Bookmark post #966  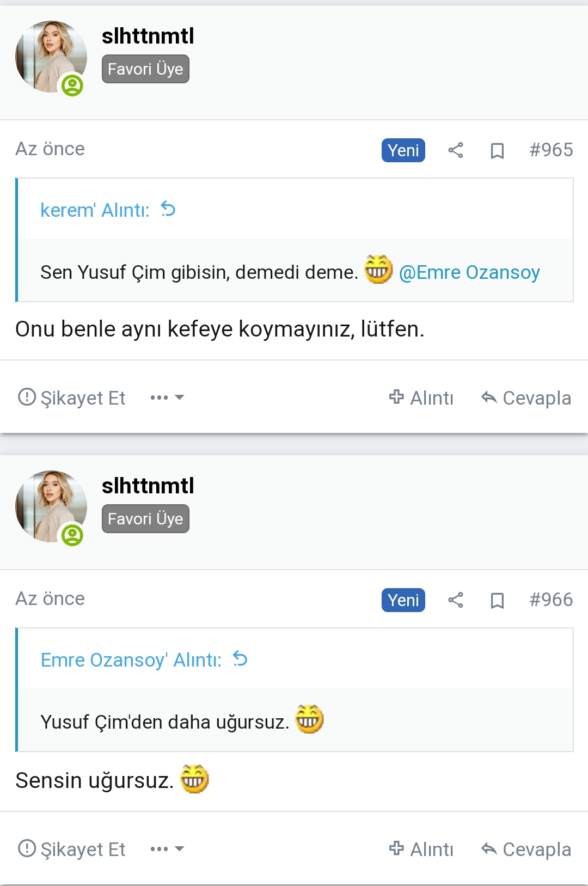coord(497,601)
